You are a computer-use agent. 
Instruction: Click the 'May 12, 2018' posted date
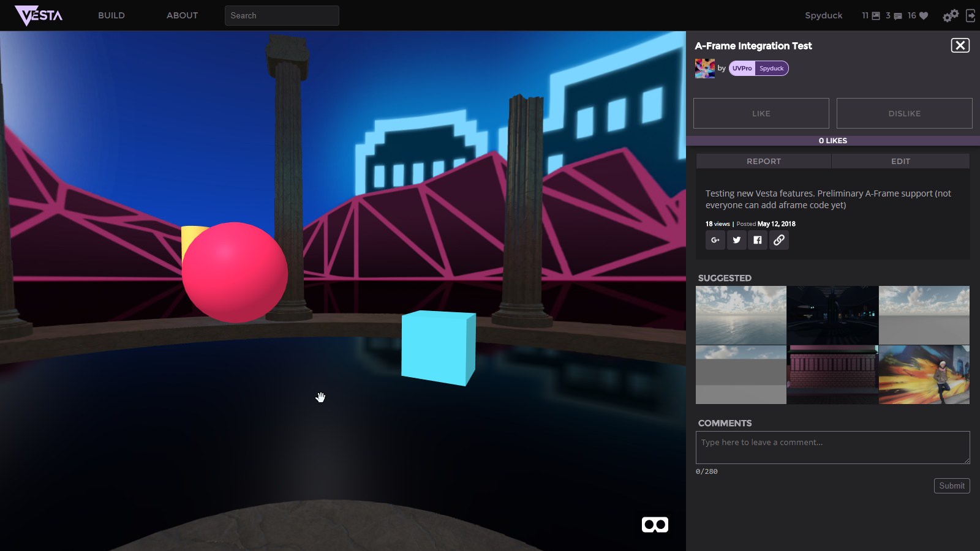click(776, 224)
